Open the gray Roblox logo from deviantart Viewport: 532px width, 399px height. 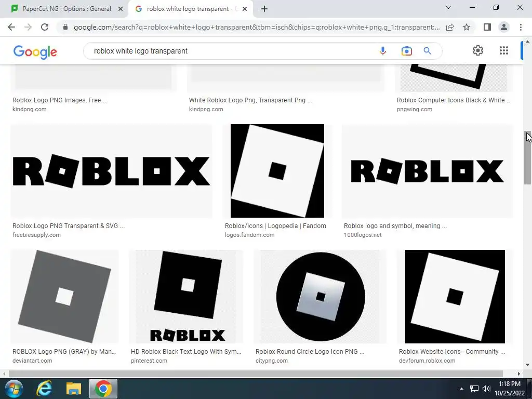coord(64,297)
